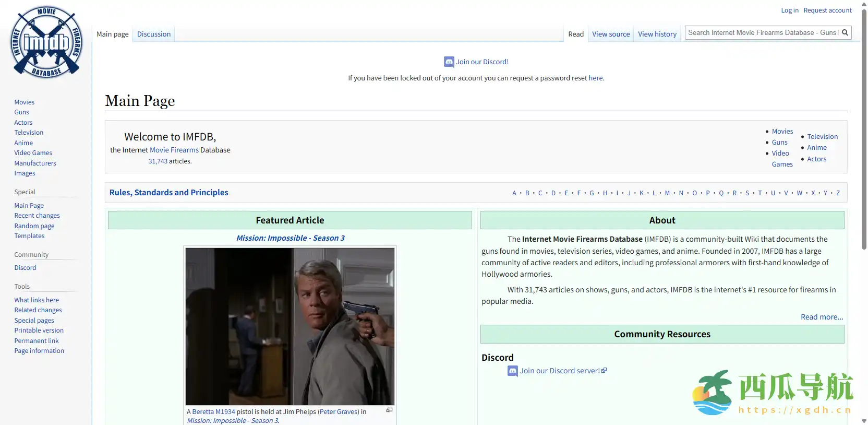Screen dimensions: 868x425
Task: Open the featured Mission: Impossible image thumbnail
Action: (290, 326)
